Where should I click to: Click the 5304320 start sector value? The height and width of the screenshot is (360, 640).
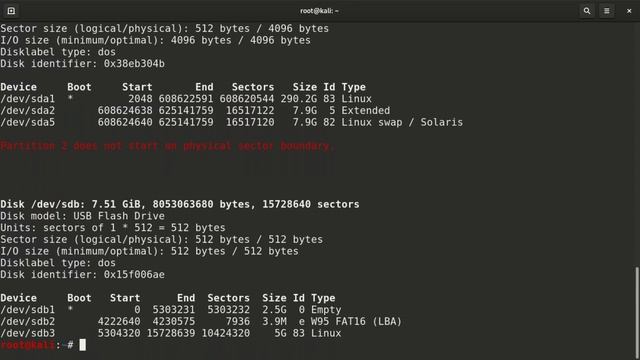119,333
